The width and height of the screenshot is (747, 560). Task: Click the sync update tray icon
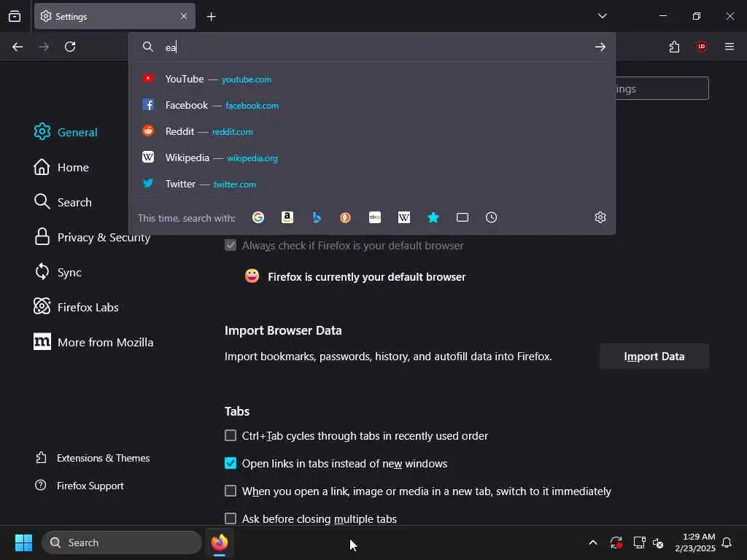pos(616,542)
